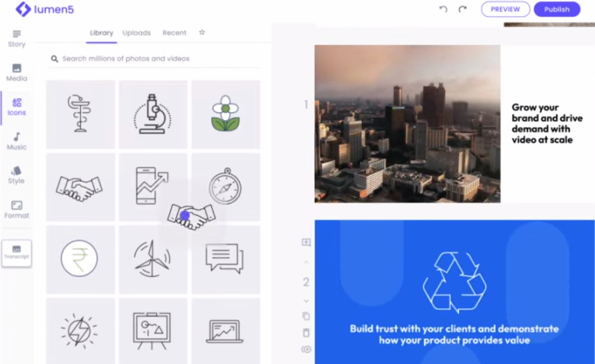Move scene 2 up with chevron
This screenshot has width=595, height=364.
(306, 262)
